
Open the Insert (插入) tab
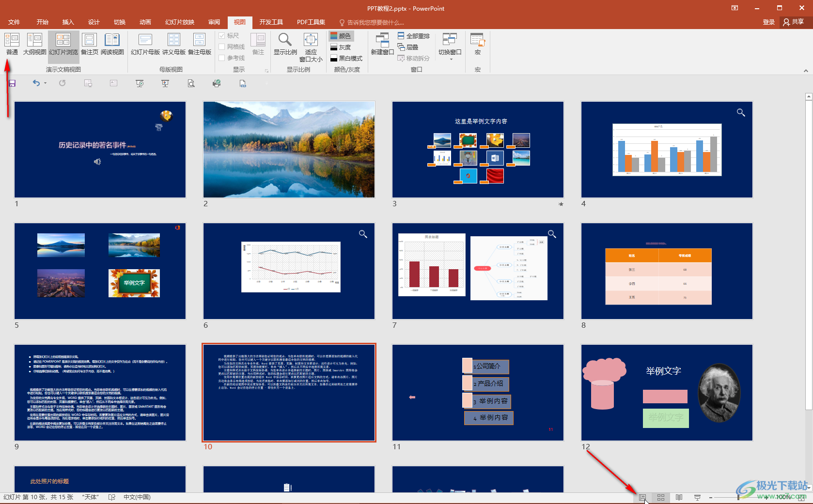point(68,22)
